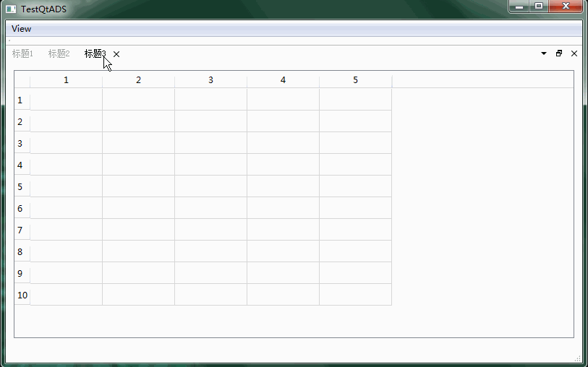Viewport: 588px width, 367px height.
Task: Select row header 2
Action: tap(22, 121)
